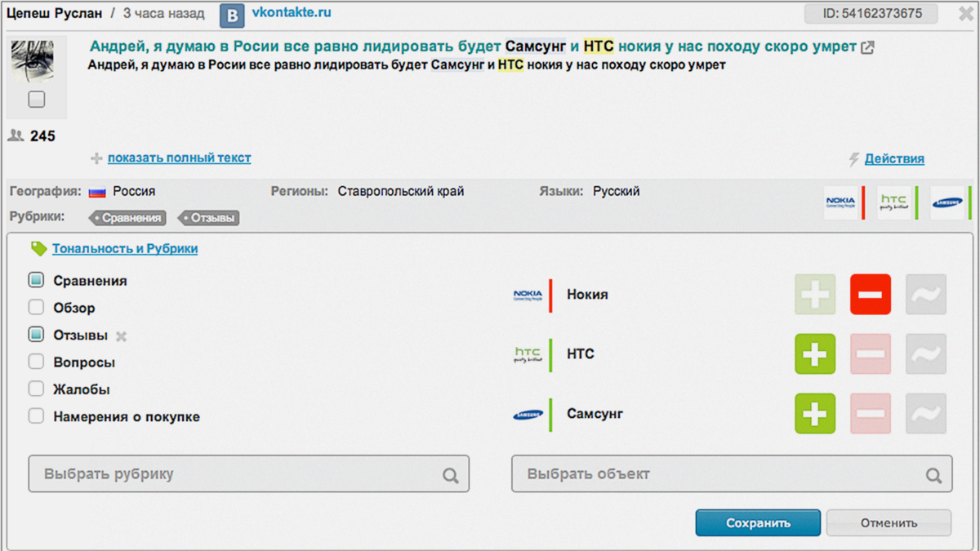Set neutral sentiment for Самсунг
The image size is (980, 551).
926,414
